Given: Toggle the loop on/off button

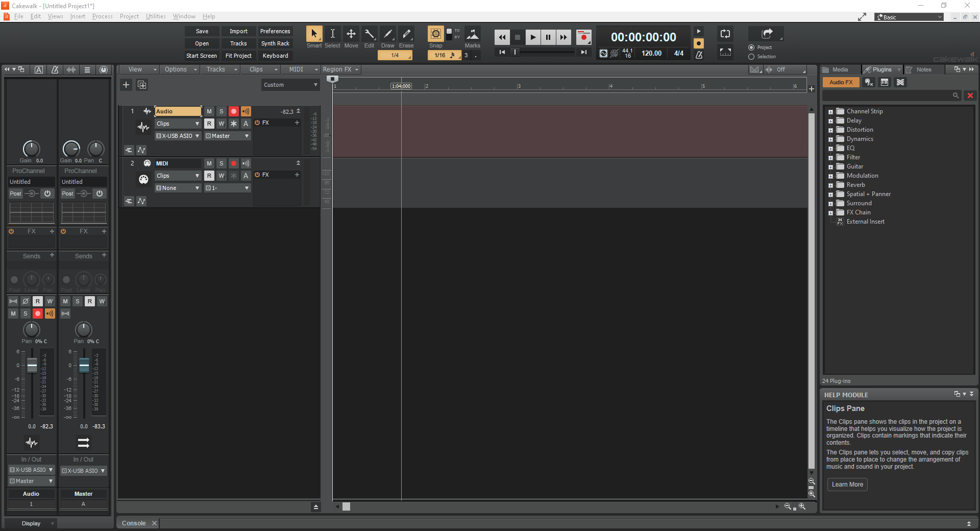Looking at the screenshot, I should pos(725,34).
